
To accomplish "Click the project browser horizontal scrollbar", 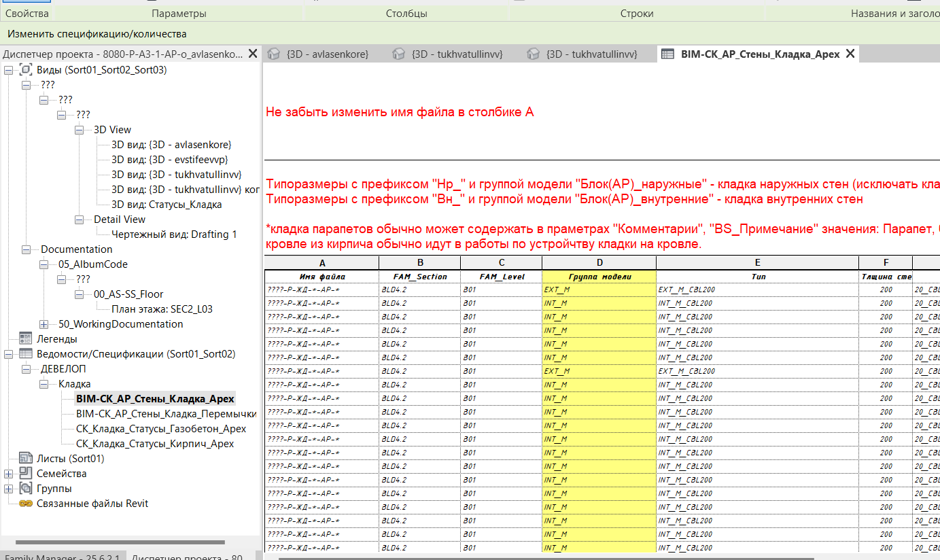I will [119, 542].
